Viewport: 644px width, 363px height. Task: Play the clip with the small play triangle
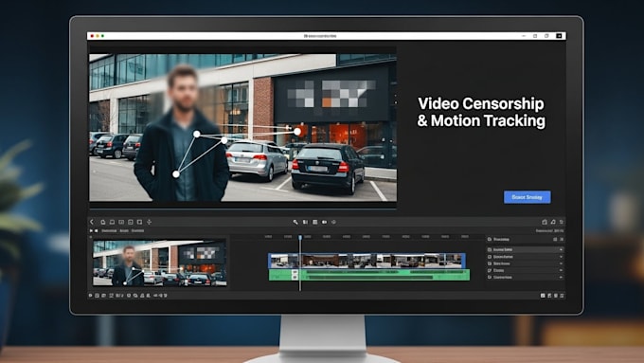[91, 230]
